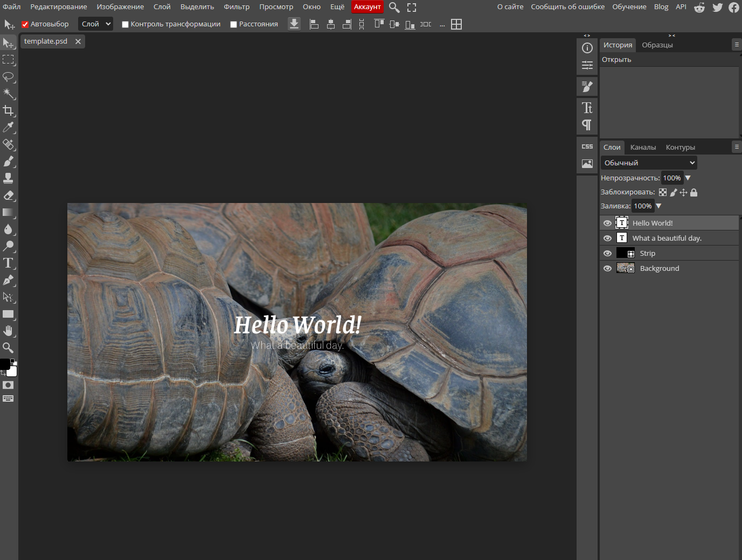Open the Фильтр menu
This screenshot has height=560, width=742.
[237, 6]
